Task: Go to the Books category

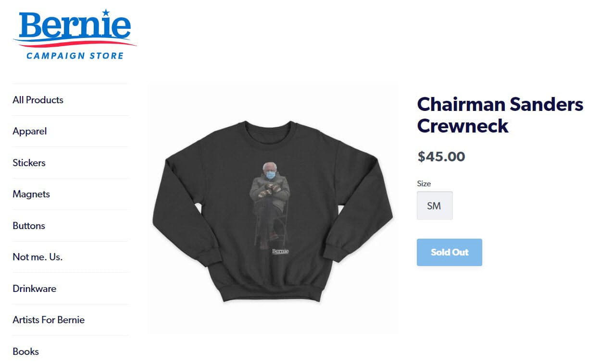Action: coord(26,352)
